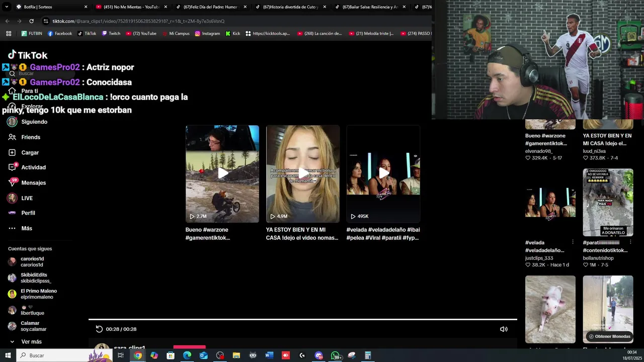Open Microsoft Edge from taskbar
Viewport: 644px width, 362px height.
pos(187,355)
